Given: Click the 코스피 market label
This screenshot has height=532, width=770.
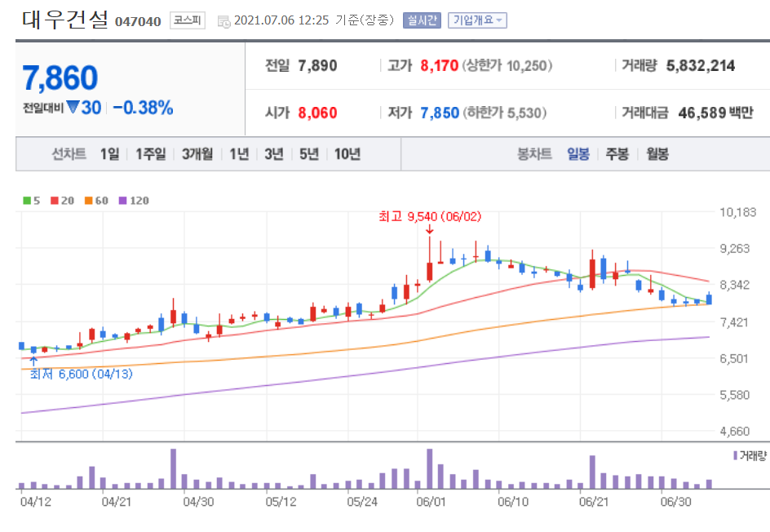Looking at the screenshot, I should [x=187, y=20].
